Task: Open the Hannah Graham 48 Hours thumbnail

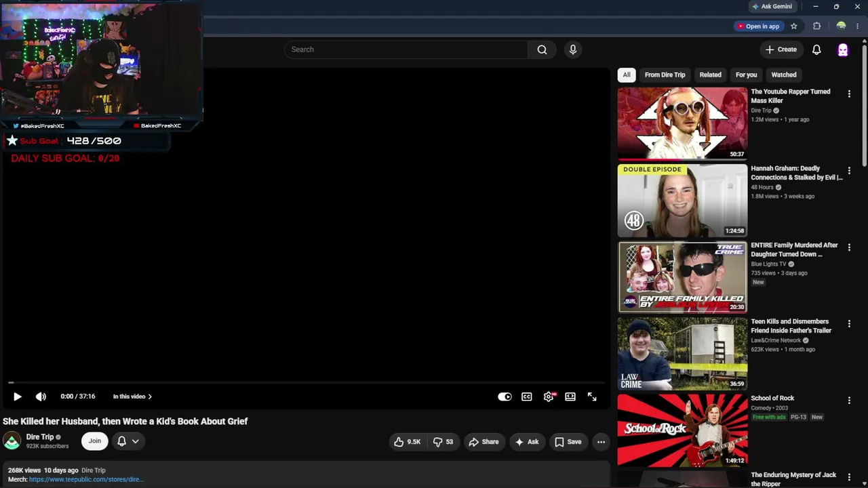Action: tap(682, 200)
